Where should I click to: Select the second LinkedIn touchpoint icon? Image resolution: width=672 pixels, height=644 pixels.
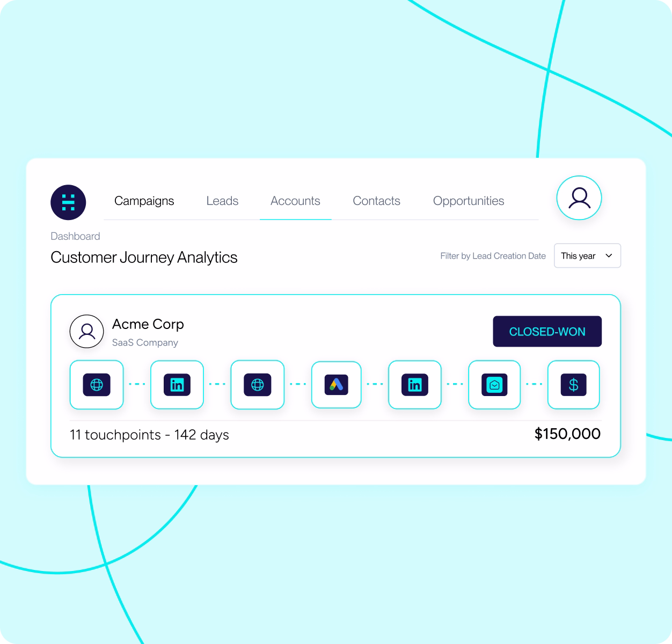[415, 385]
